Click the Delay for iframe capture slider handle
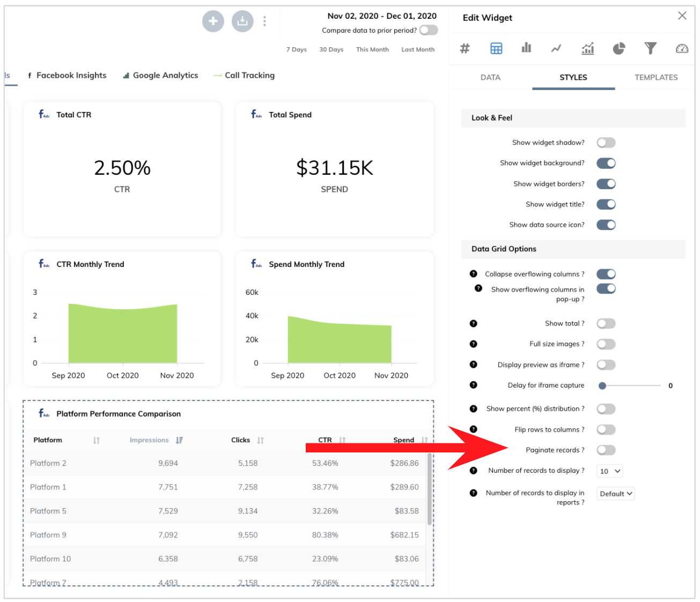Image resolution: width=700 pixels, height=602 pixels. click(602, 385)
